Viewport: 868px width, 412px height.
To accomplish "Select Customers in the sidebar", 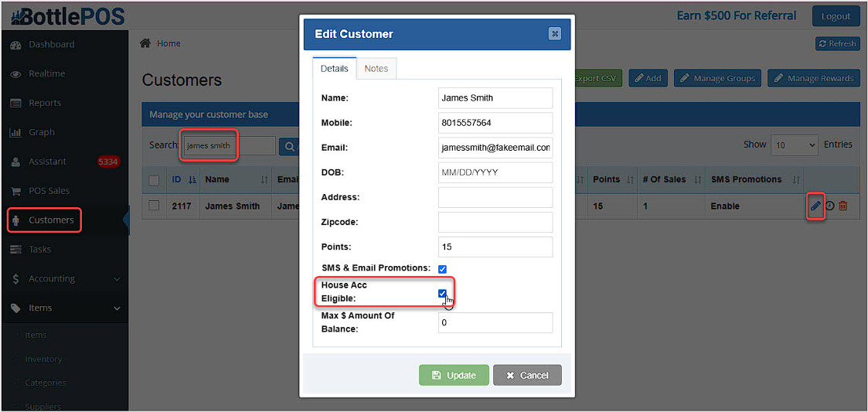I will [50, 220].
